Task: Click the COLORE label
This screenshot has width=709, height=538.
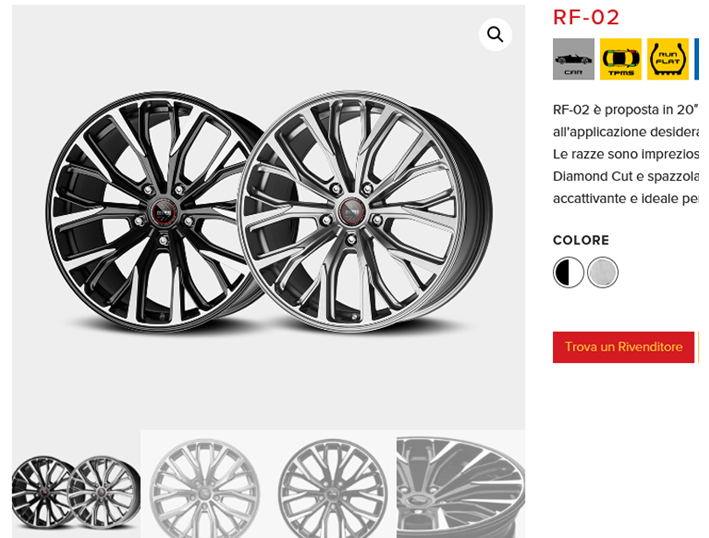Action: point(581,240)
